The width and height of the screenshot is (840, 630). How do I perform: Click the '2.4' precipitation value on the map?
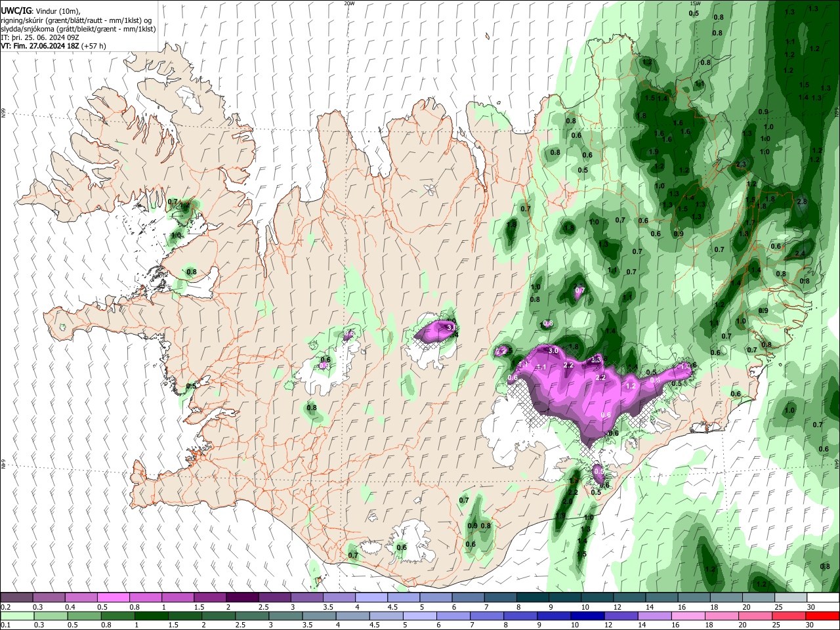(799, 253)
